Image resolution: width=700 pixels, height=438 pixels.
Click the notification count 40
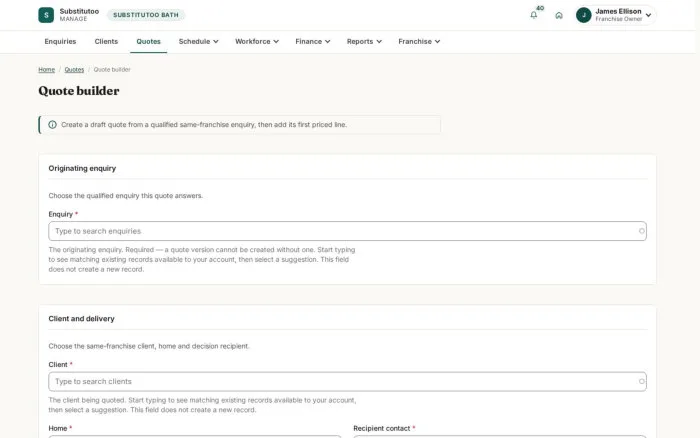pos(540,8)
